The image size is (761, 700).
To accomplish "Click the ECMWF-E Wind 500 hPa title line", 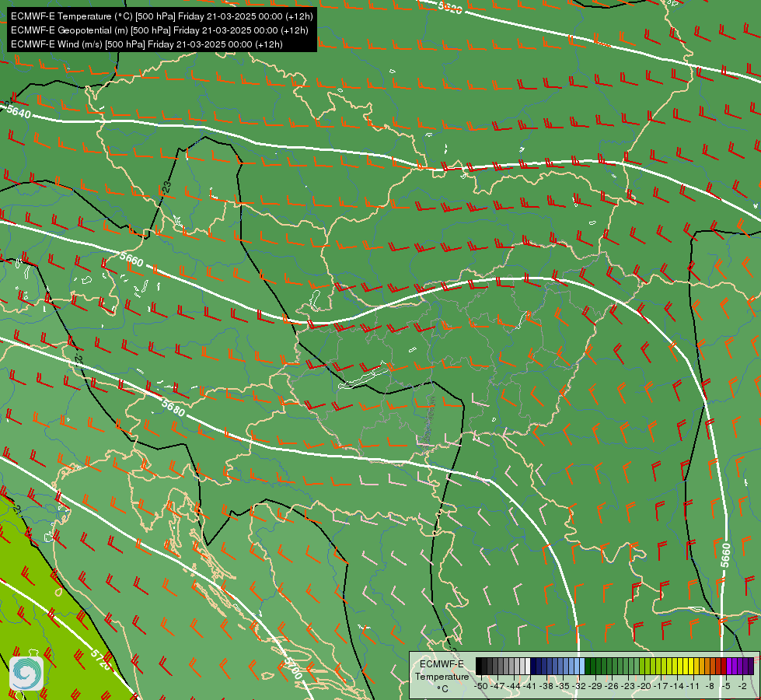I will click(x=147, y=44).
